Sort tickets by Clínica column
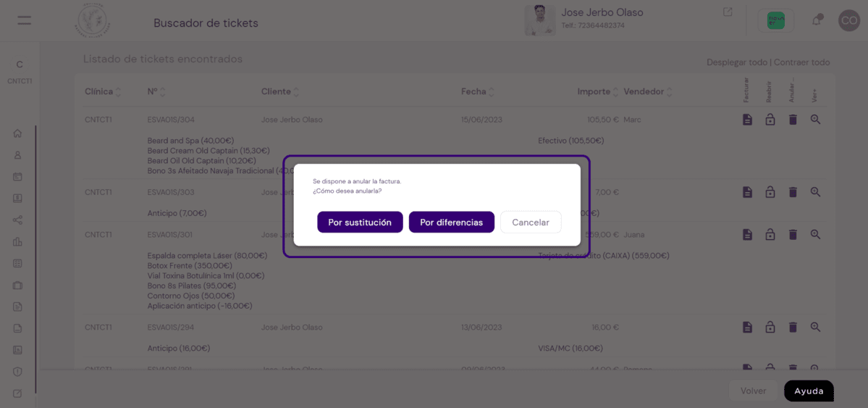 tap(103, 91)
